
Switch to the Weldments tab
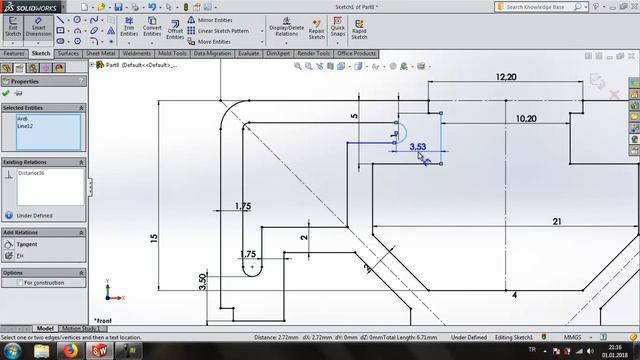tap(136, 53)
